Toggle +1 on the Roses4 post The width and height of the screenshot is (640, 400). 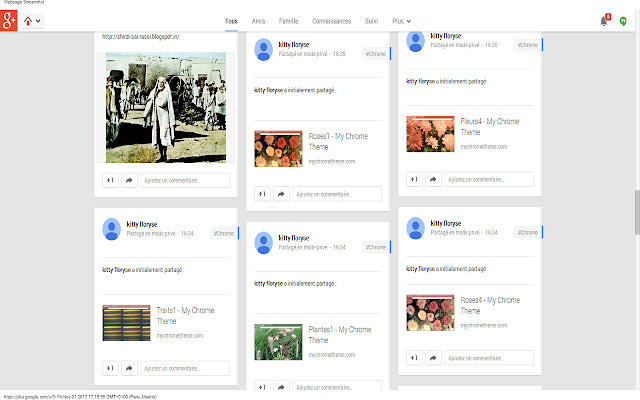tap(414, 358)
